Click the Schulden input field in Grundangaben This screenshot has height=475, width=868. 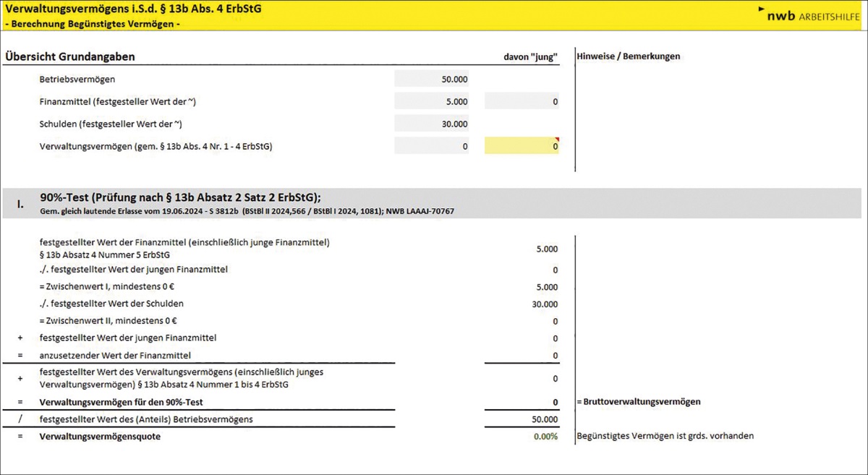click(432, 124)
